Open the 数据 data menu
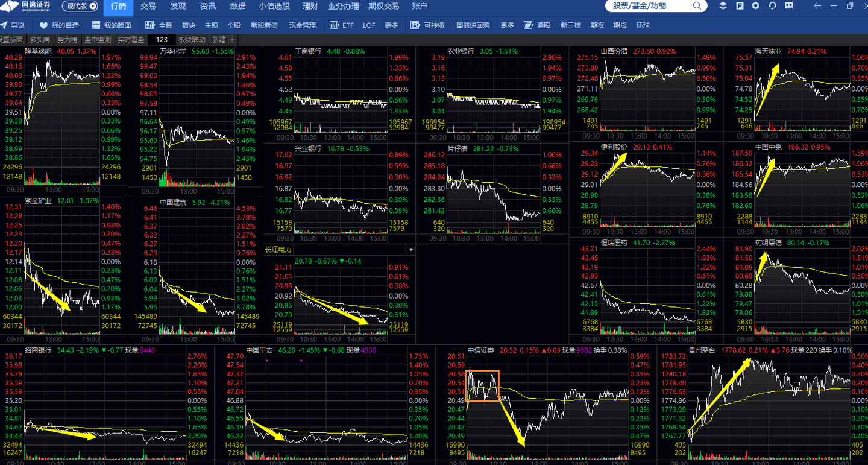 [x=238, y=6]
